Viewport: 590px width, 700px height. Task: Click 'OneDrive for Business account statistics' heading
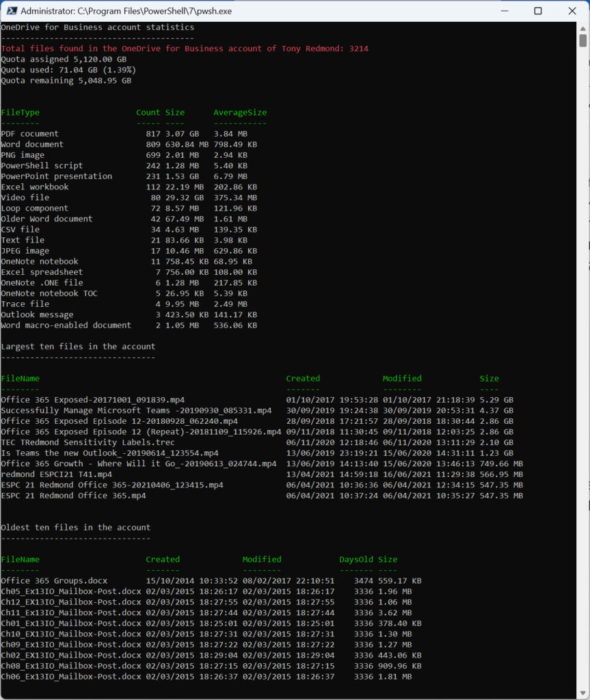click(97, 27)
